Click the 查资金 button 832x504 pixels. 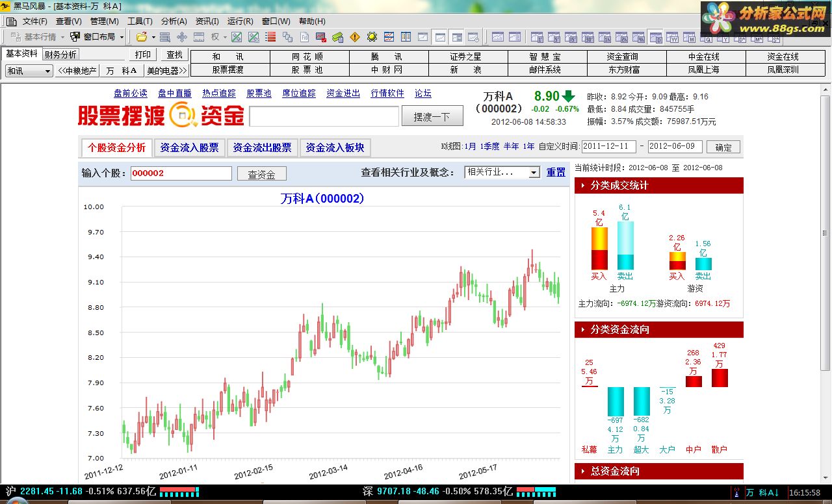coord(261,174)
